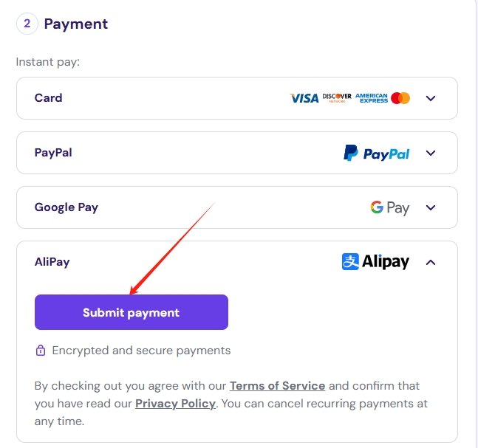The width and height of the screenshot is (478, 448).
Task: Open the Privacy Policy link
Action: pos(175,404)
